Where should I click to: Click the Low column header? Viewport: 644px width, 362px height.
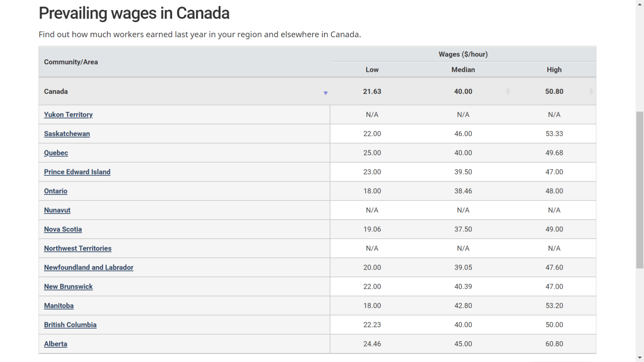coord(372,70)
